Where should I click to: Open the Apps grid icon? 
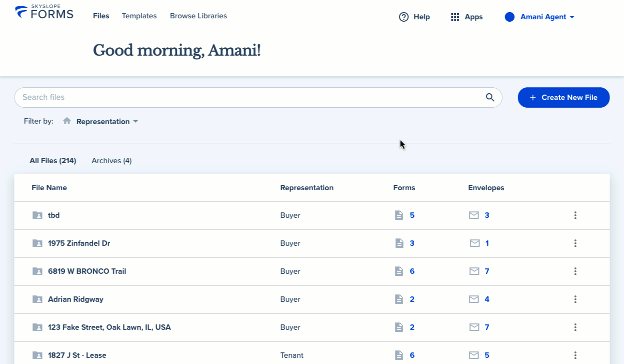click(455, 17)
